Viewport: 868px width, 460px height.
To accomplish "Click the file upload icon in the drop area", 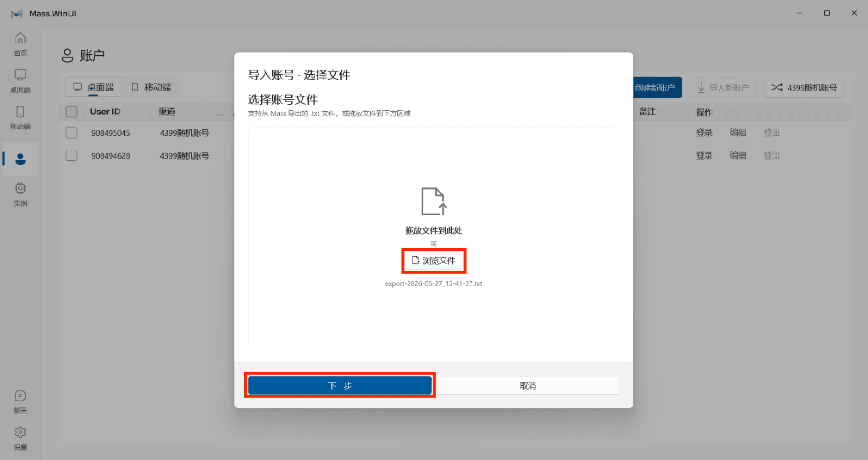I will [434, 201].
